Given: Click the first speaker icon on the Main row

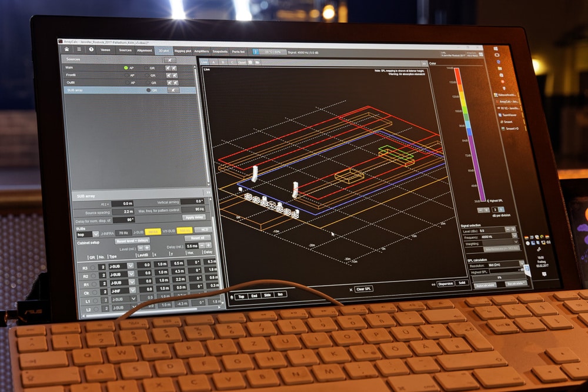Looking at the screenshot, I should click(169, 68).
